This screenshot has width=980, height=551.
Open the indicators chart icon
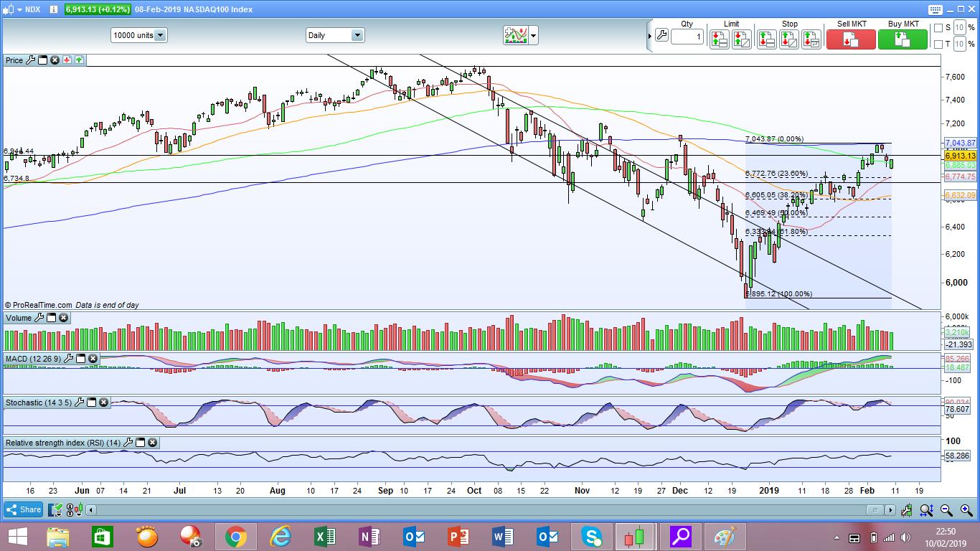[515, 35]
